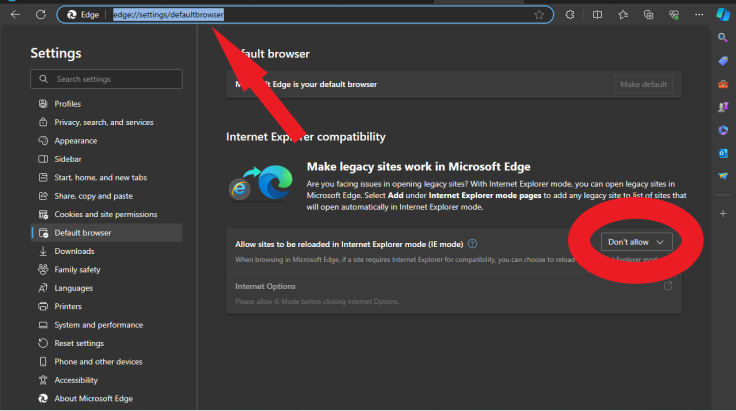Screen dimensions: 736x411
Task: Favorite this page with the star icon
Action: point(539,15)
